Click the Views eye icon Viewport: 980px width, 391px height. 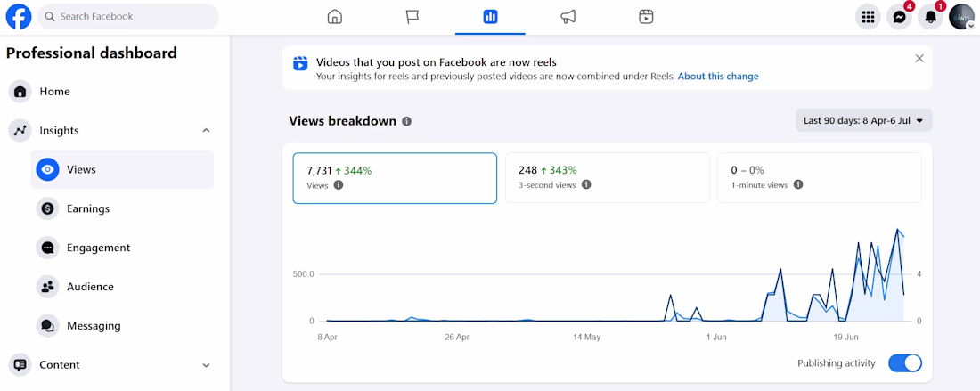point(47,169)
